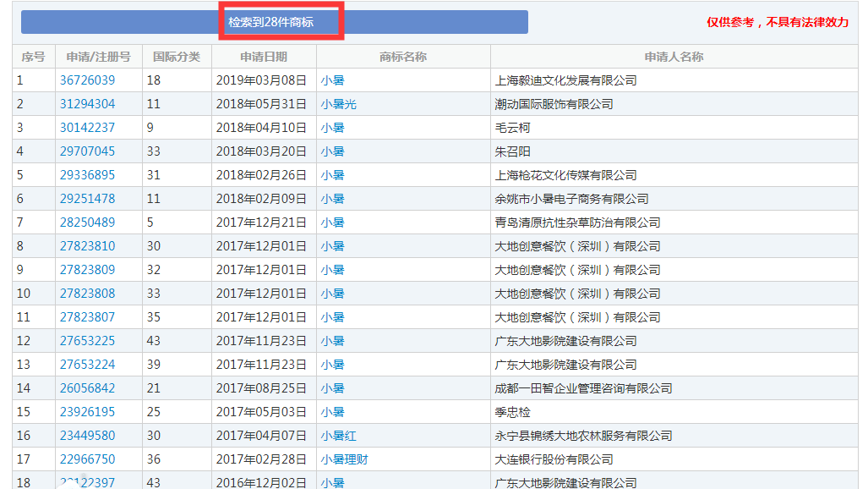Open registration number 31294304

click(x=87, y=104)
